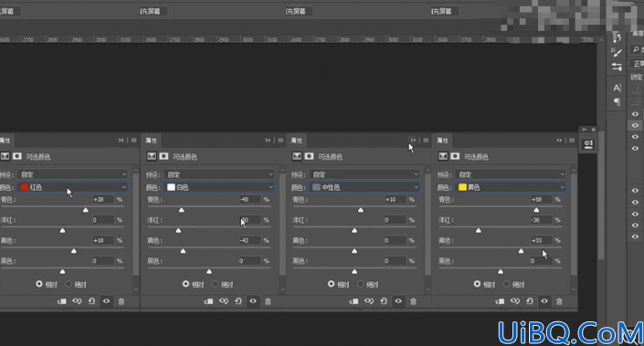Click view previous state icon in Yellow panel
Screen dimensions: 644x346
[x=514, y=301]
